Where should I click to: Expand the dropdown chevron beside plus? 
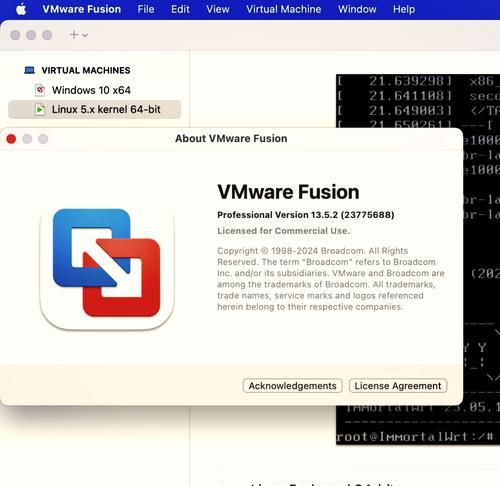[85, 35]
